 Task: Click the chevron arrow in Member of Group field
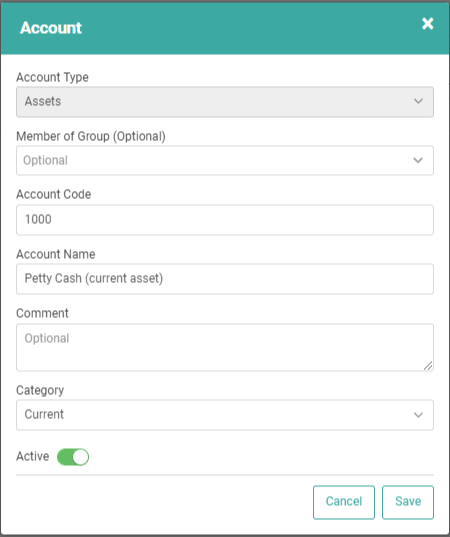click(418, 160)
